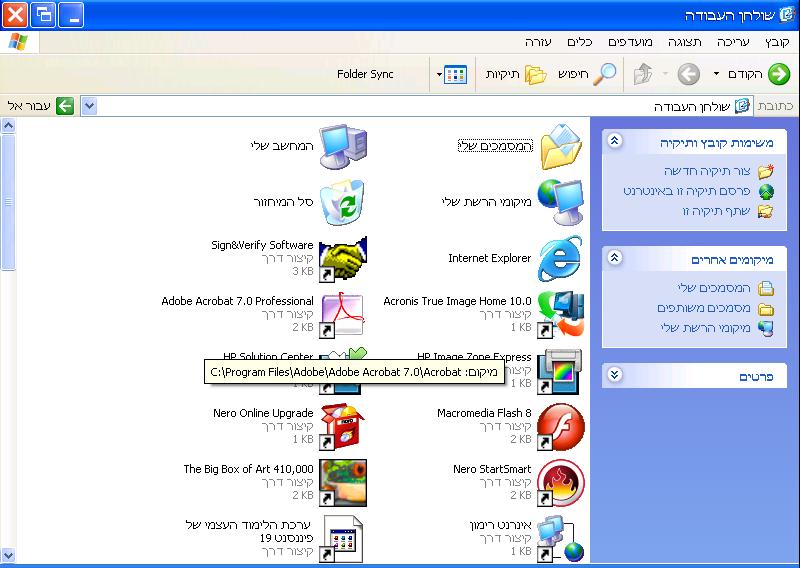Click פרסם תיקיה זו באינטרנט link

pyautogui.click(x=687, y=191)
